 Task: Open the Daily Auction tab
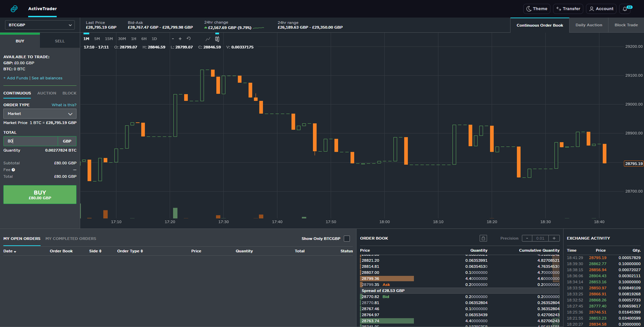(589, 25)
